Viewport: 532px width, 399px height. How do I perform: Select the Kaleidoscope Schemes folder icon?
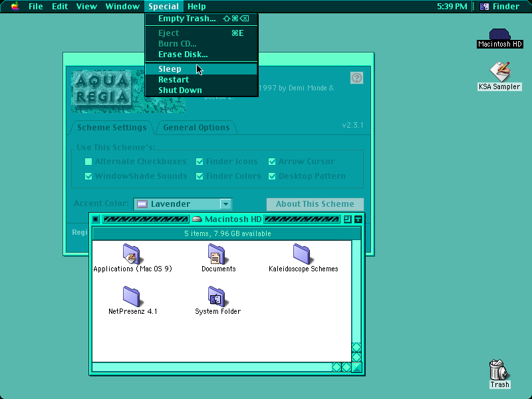[303, 254]
